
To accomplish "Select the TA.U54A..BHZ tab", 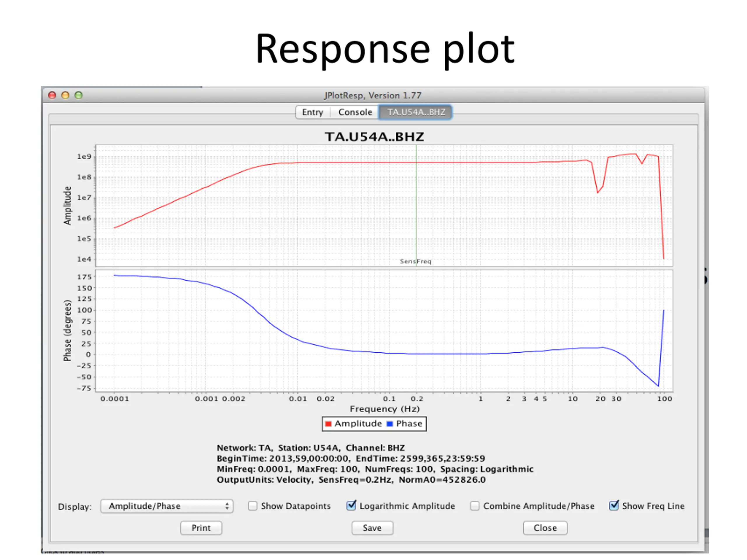I will click(416, 112).
